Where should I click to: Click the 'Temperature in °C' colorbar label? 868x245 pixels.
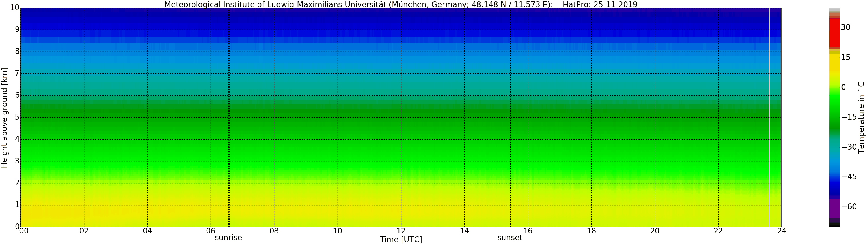(861, 117)
